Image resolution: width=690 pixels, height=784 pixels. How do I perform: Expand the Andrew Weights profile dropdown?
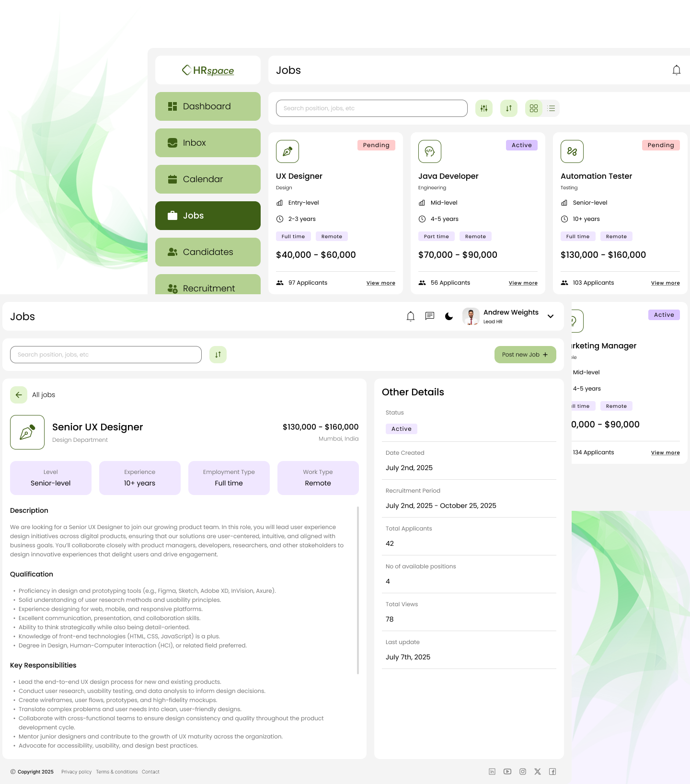[551, 316]
